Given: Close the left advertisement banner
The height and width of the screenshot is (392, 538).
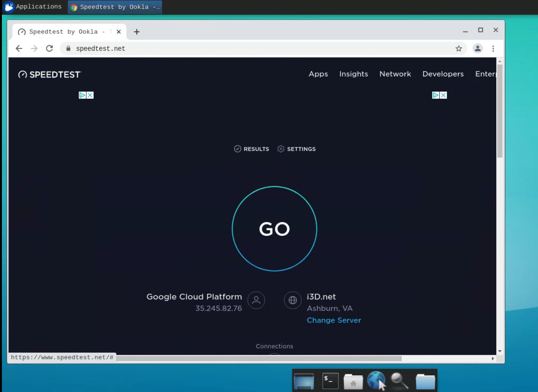Looking at the screenshot, I should [x=90, y=95].
